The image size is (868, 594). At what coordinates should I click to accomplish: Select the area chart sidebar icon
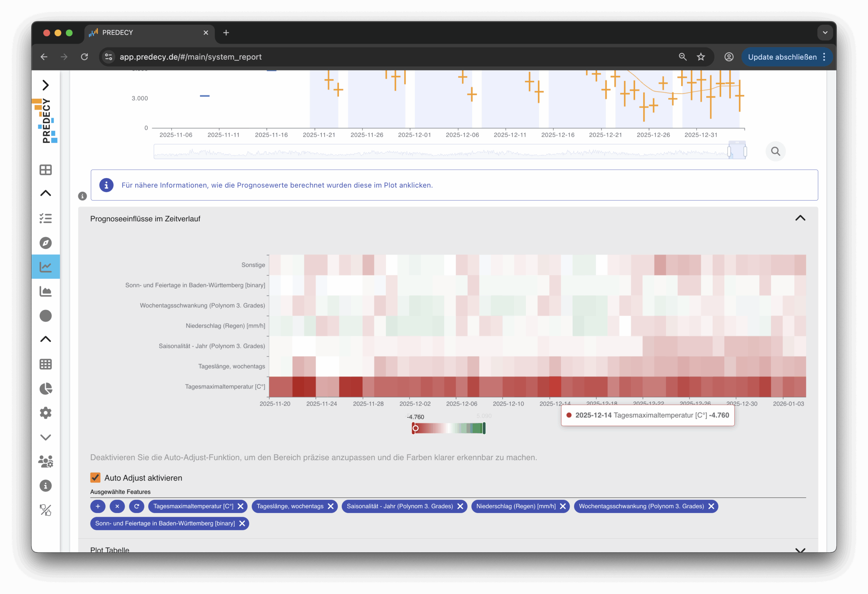(45, 291)
